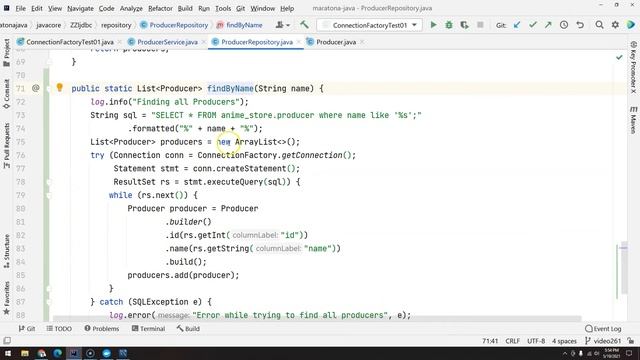The width and height of the screenshot is (640, 360).
Task: Click the editor horizontal scrollbar
Action: point(317,318)
